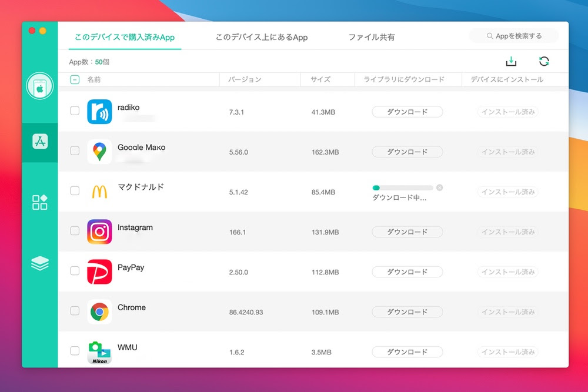Click the radiko app name
Image resolution: width=588 pixels, height=392 pixels.
[x=129, y=107]
